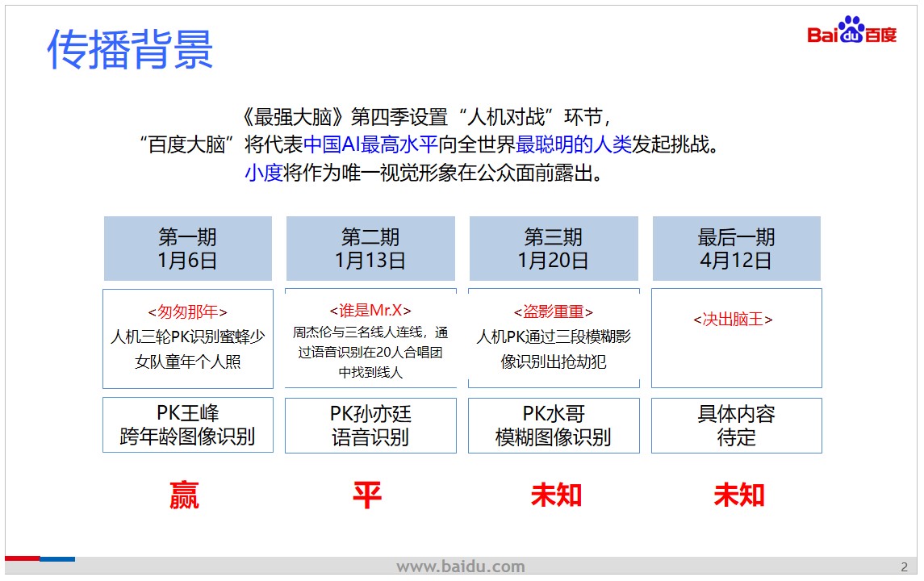Click the 未知 result under 最后一期
This screenshot has height=581, width=924.
[739, 495]
